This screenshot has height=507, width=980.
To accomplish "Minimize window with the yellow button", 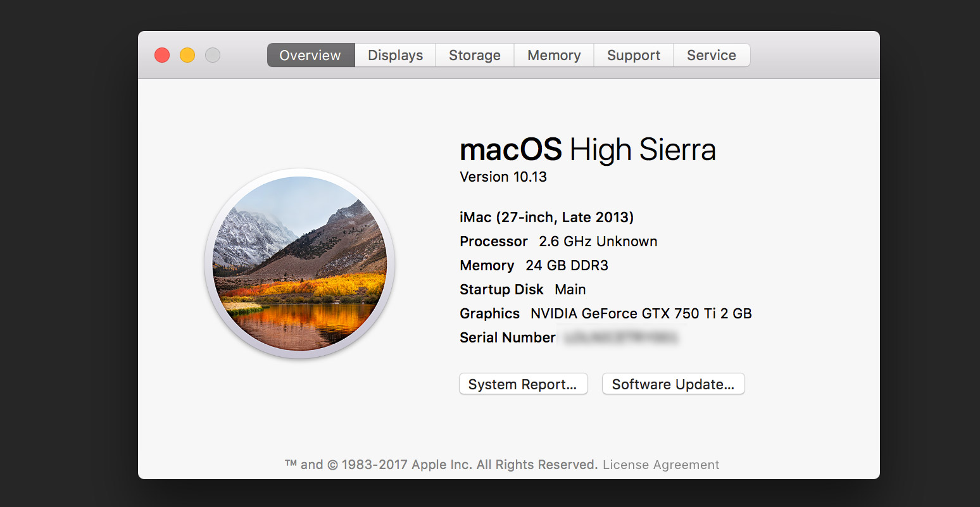I will pos(187,55).
